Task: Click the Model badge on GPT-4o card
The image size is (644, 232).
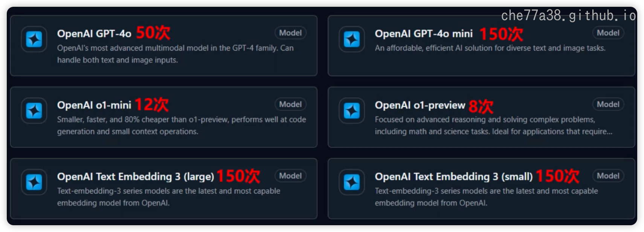Action: [x=290, y=33]
